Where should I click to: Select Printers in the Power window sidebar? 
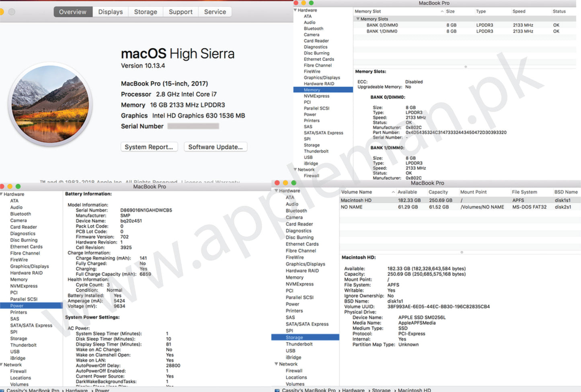(18, 312)
